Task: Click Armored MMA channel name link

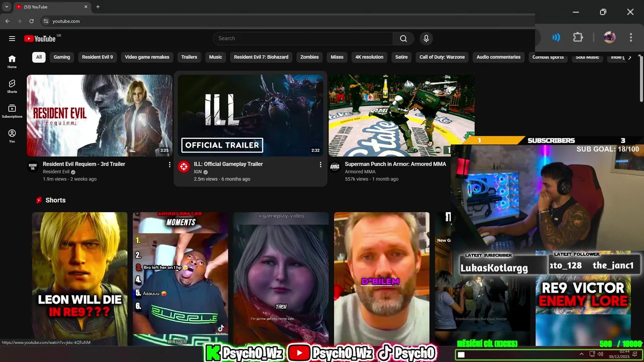Action: (360, 172)
